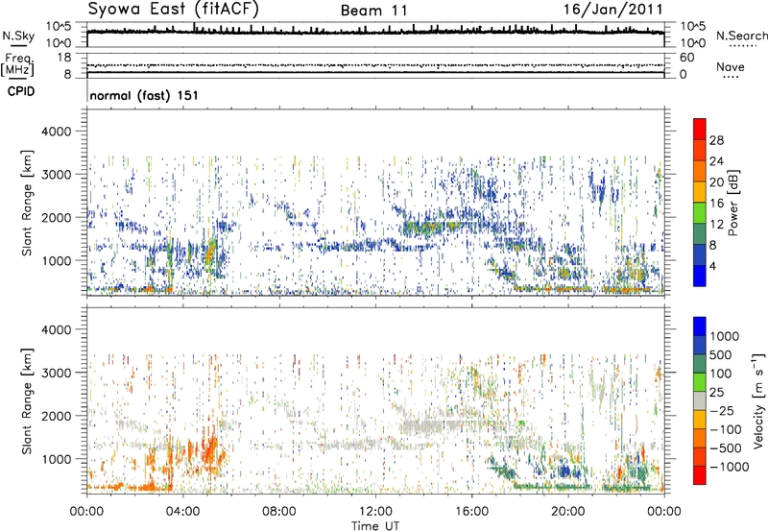Screen dimensions: 768x532
Task: Click the "-1000" tick on the velocity colorbar
Action: pos(729,467)
